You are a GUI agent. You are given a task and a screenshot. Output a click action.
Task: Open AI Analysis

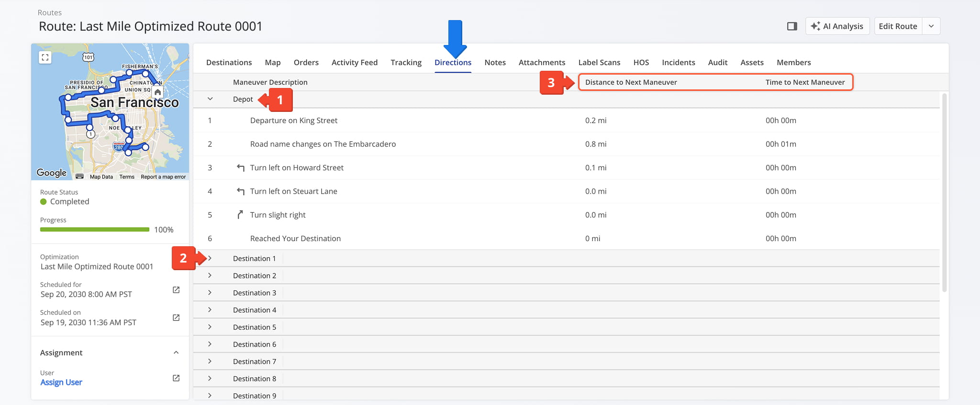pyautogui.click(x=837, y=26)
